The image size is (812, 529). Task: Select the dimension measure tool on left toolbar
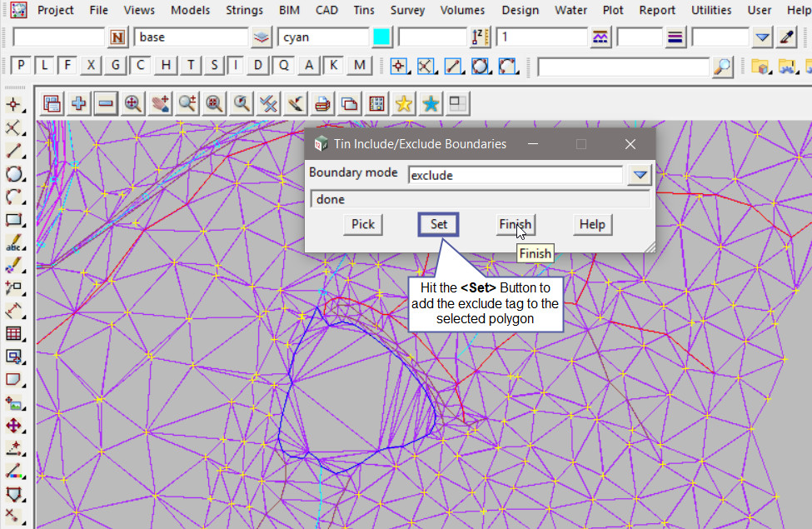14,311
